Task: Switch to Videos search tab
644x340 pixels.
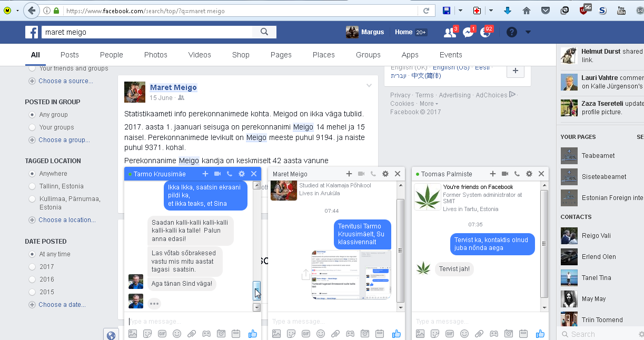Action: coord(200,55)
